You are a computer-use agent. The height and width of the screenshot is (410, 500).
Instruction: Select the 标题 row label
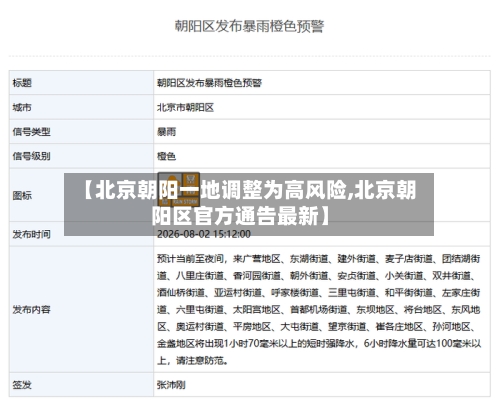22,83
